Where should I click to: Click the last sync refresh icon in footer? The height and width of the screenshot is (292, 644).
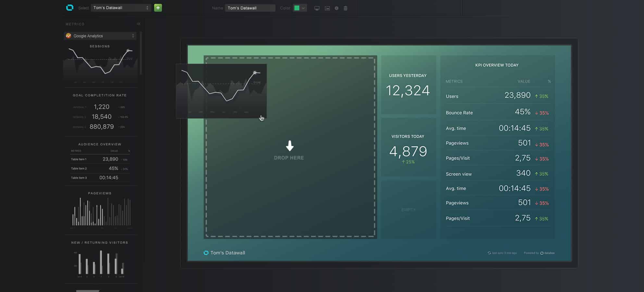tap(489, 253)
